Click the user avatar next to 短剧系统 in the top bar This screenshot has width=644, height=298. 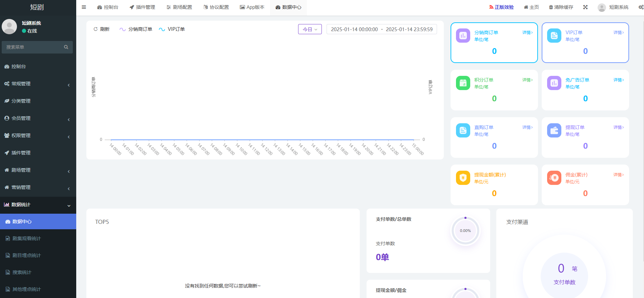tap(602, 7)
